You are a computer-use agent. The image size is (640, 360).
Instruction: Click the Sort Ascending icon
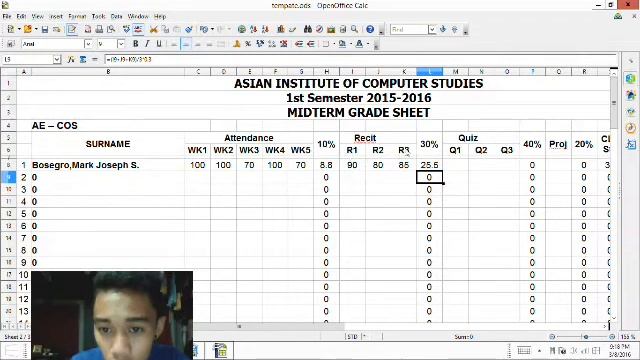click(x=253, y=29)
